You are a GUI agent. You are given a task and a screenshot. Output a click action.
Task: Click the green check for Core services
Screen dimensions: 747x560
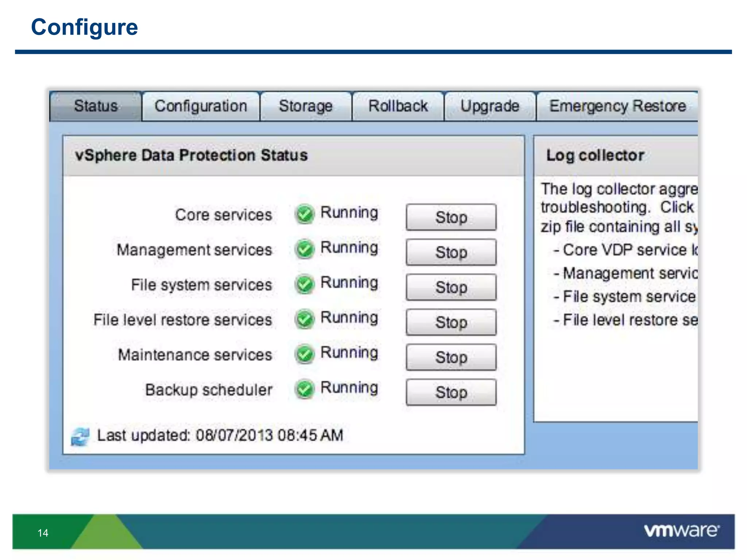(305, 214)
